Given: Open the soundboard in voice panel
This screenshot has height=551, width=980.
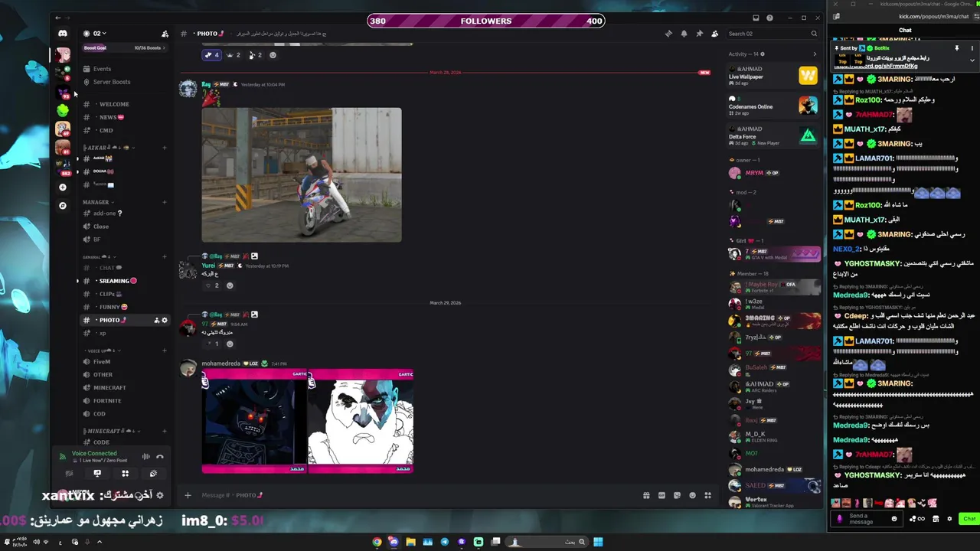Looking at the screenshot, I should click(153, 474).
